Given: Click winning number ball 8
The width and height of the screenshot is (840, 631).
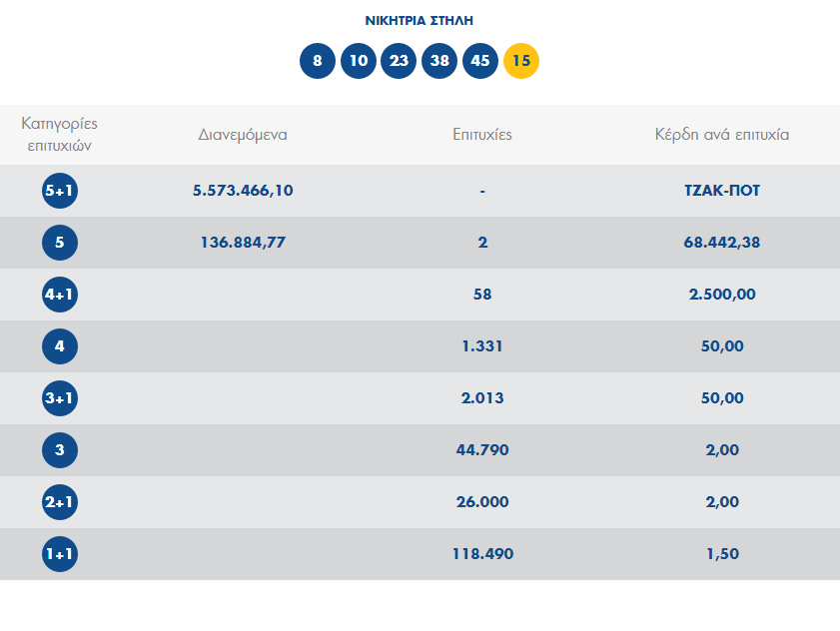Looking at the screenshot, I should [318, 61].
